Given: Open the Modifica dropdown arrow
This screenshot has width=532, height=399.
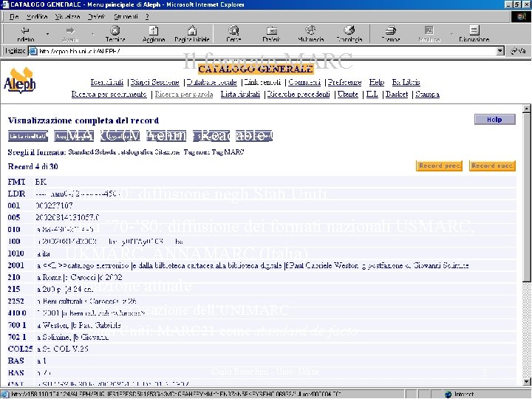Looking at the screenshot, I should tap(451, 33).
